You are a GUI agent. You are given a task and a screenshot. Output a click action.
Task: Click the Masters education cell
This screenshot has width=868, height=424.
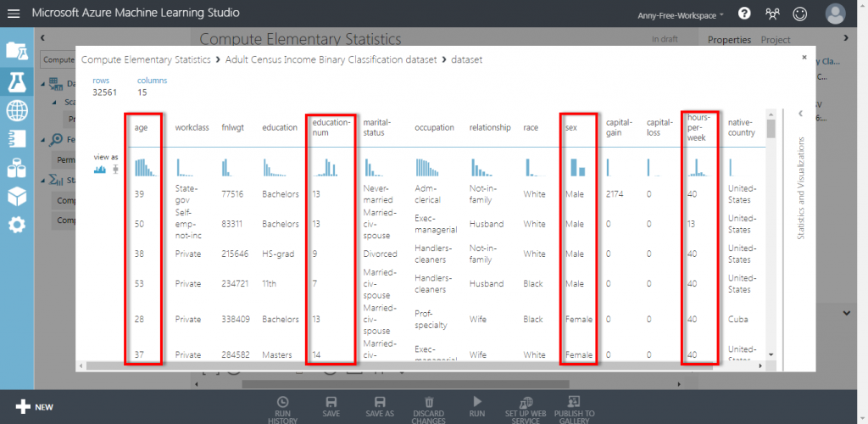tap(277, 354)
